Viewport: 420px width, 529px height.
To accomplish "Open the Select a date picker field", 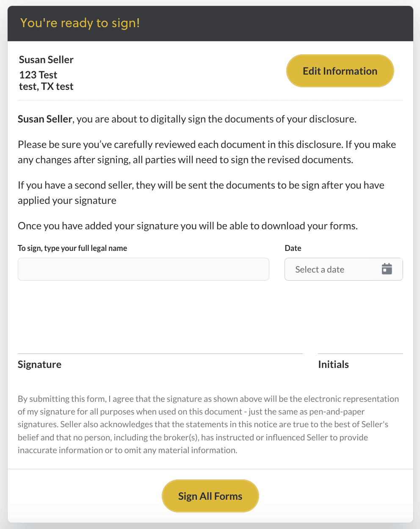I will 330,269.
